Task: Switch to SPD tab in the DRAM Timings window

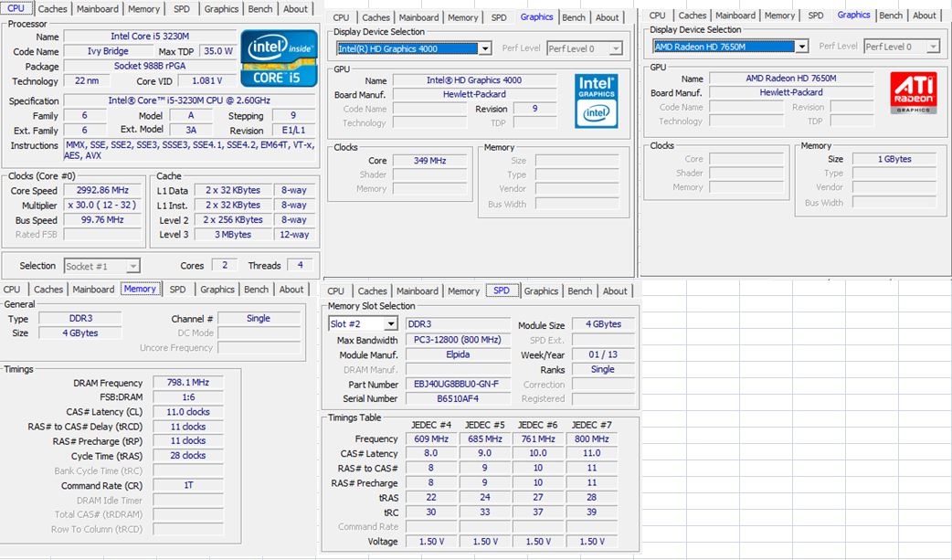Action: pos(177,290)
